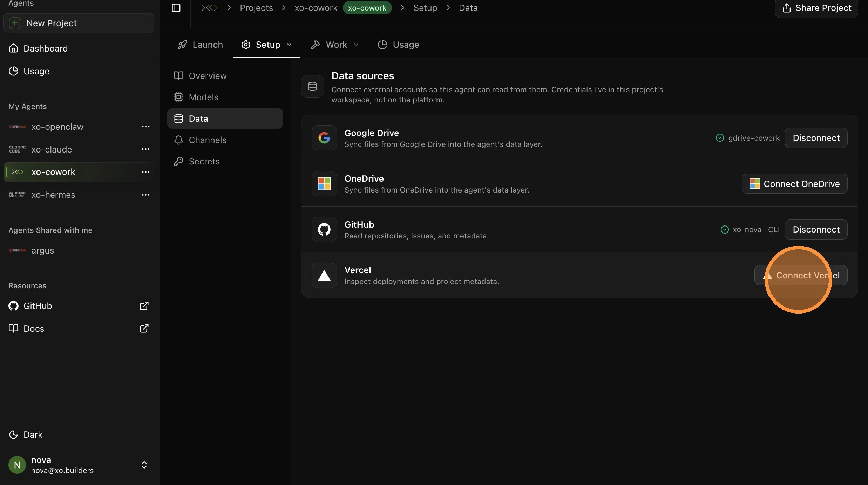Click the Google Drive title text
The width and height of the screenshot is (868, 485).
(x=372, y=133)
